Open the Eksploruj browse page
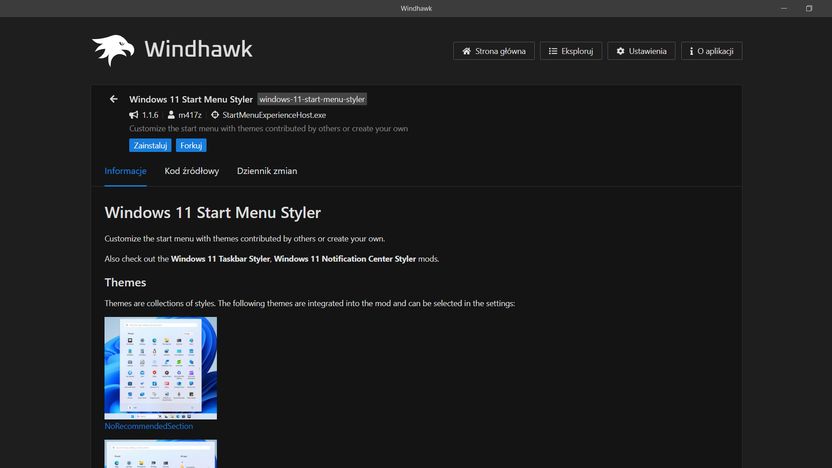Screen dimensions: 832x468 pos(571,51)
